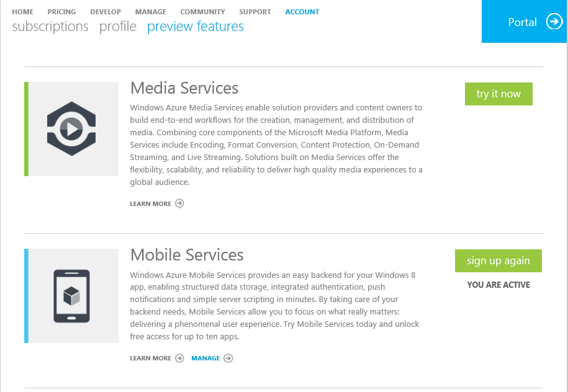Click arrow icon beside Mobile Services Learn More
Screen dimensions: 568x392
tap(179, 359)
